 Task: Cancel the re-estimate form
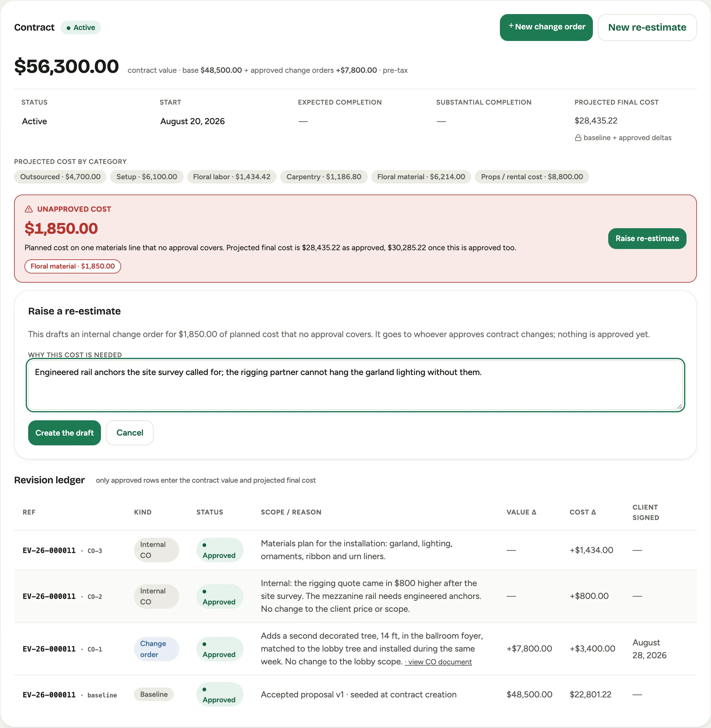(130, 433)
